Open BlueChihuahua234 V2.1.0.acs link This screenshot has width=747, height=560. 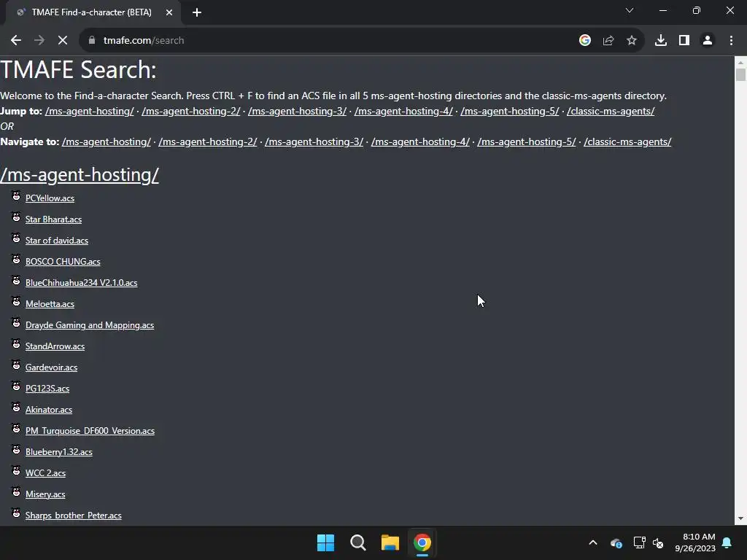pos(82,283)
